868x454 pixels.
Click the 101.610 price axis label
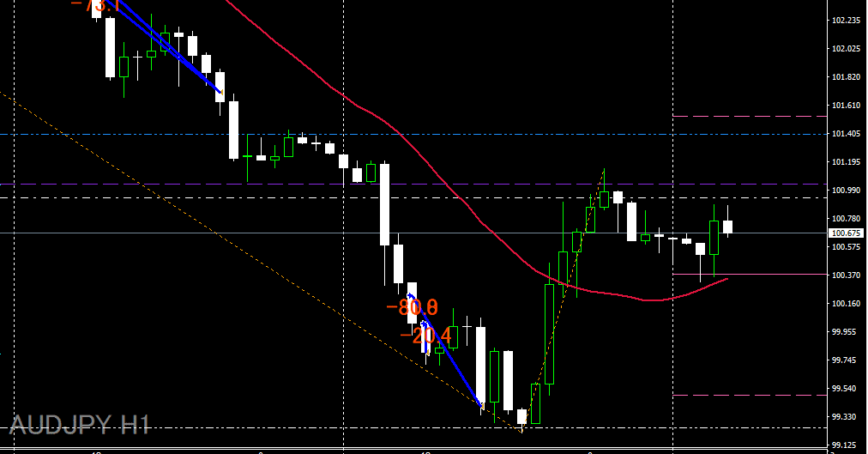tap(846, 106)
